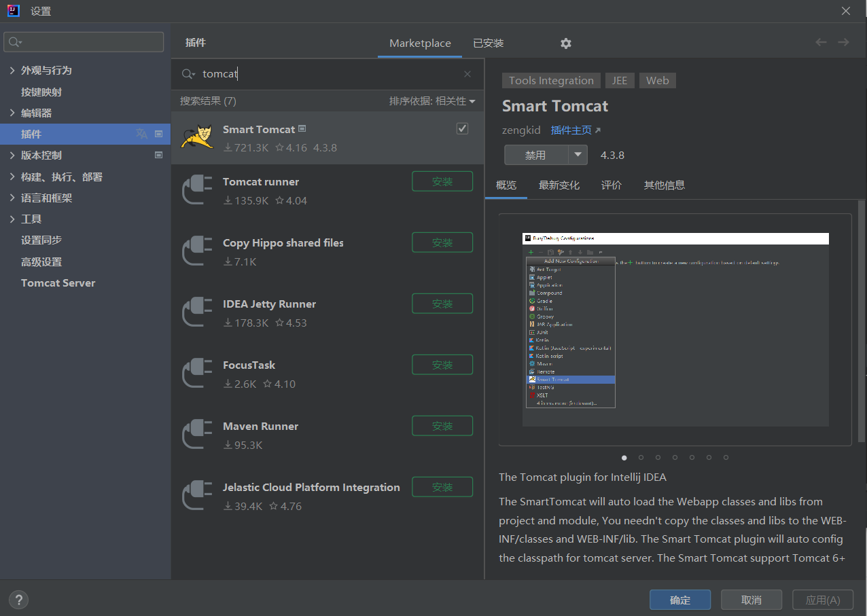Click the project-level icon on 版本控制 row
Screen dimensions: 867x616
coord(159,155)
